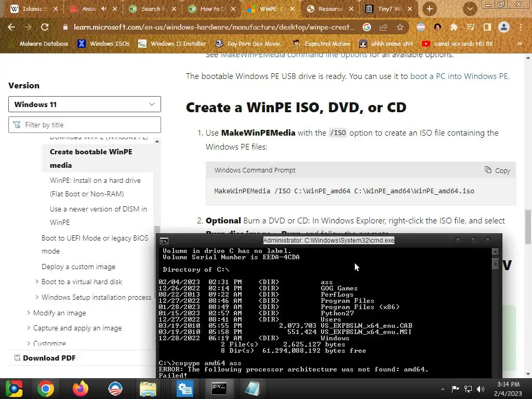
Task: Close the WinPE tab
Action: pyautogui.click(x=292, y=9)
